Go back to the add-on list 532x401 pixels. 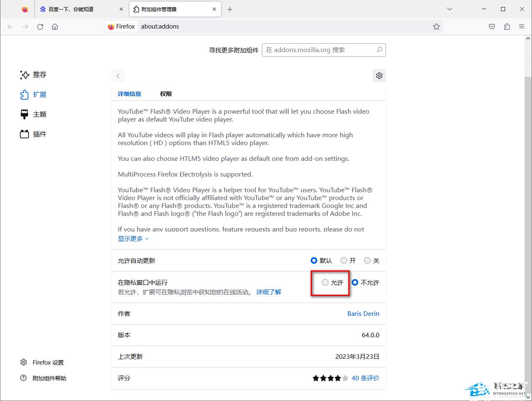pyautogui.click(x=118, y=76)
